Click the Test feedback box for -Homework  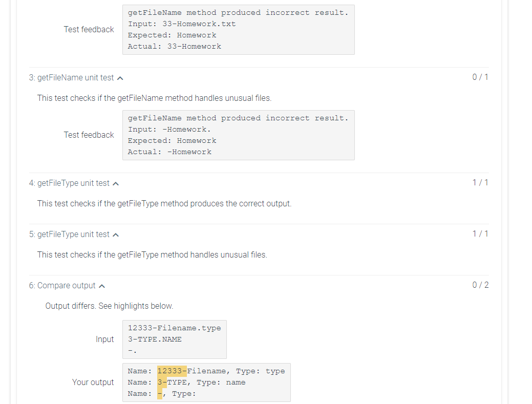tap(238, 135)
